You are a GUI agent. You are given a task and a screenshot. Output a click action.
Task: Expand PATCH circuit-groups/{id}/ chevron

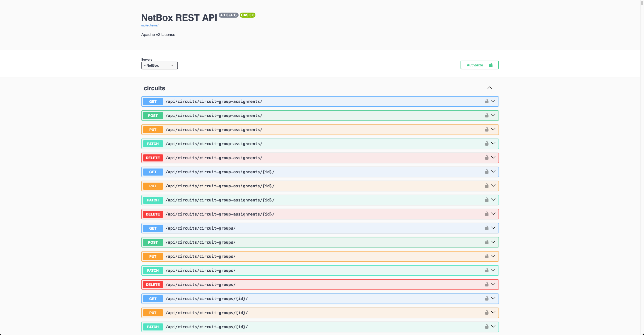tap(493, 326)
